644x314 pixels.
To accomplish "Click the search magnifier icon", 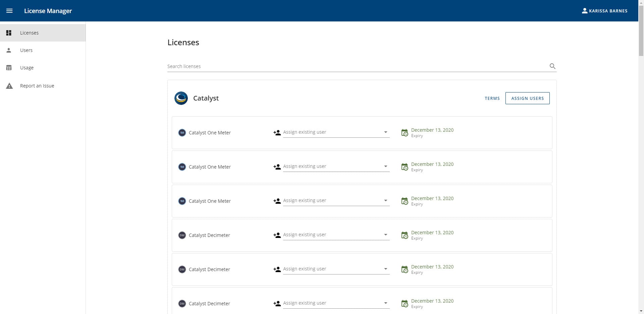I will (552, 66).
